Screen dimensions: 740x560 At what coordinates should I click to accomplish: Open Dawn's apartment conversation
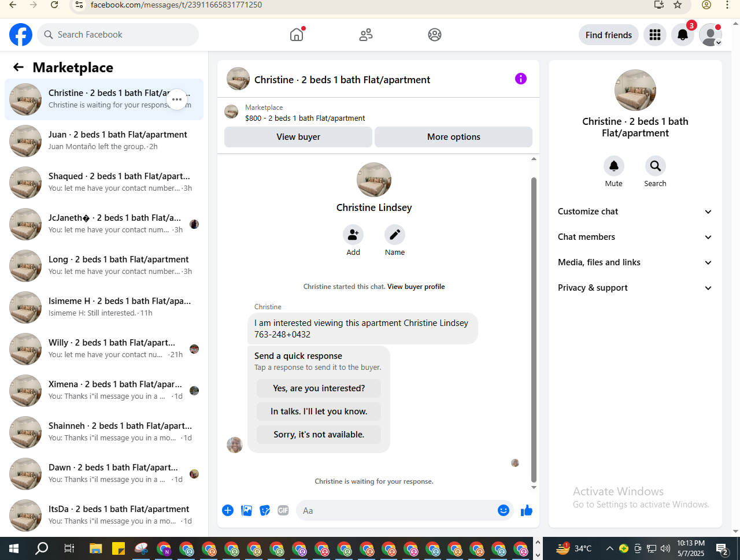pyautogui.click(x=104, y=474)
